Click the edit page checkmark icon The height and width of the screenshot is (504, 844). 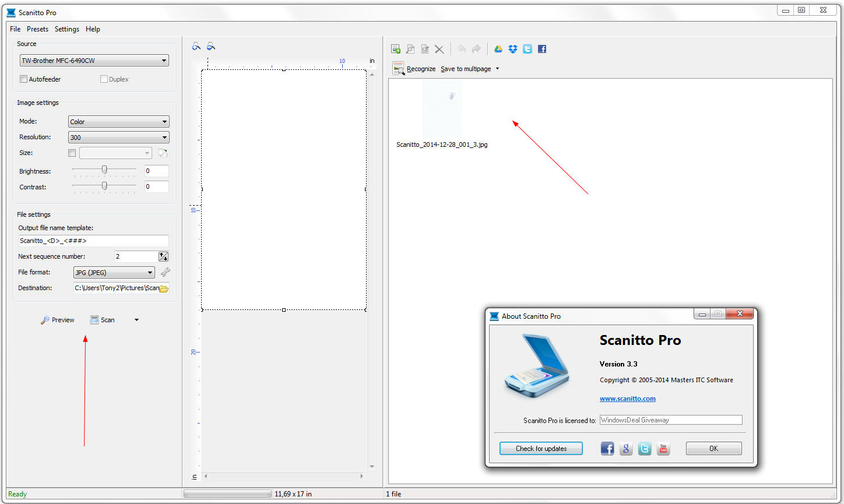pos(425,49)
